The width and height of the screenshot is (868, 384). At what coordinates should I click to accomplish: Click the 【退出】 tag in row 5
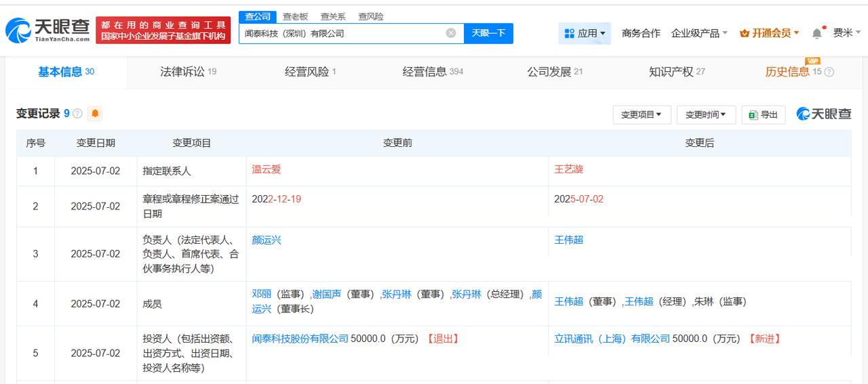pos(443,339)
